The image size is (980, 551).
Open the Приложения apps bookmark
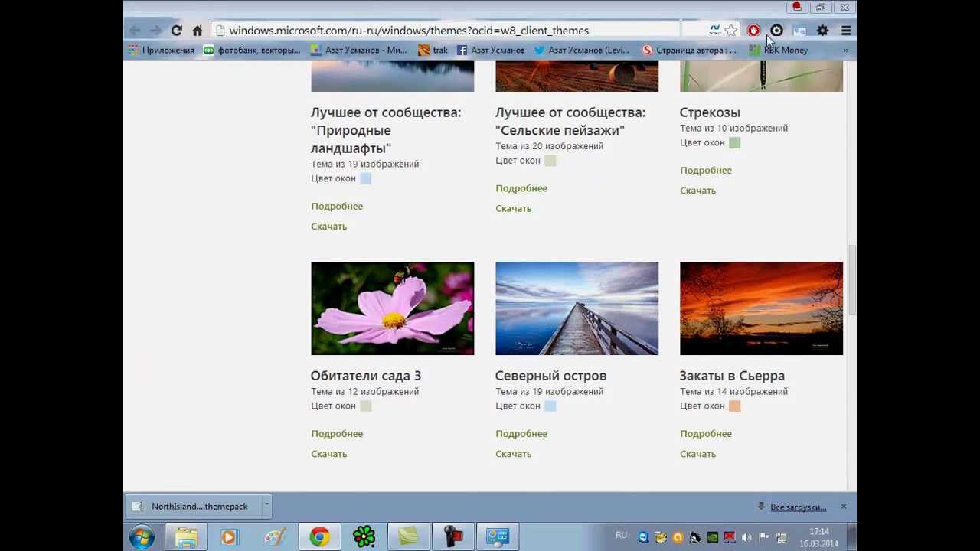click(161, 51)
